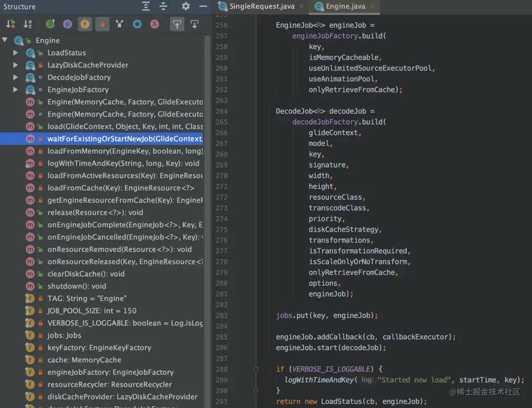Open Structure panel settings gear
Viewport: 532px width, 408px height.
(186, 6)
